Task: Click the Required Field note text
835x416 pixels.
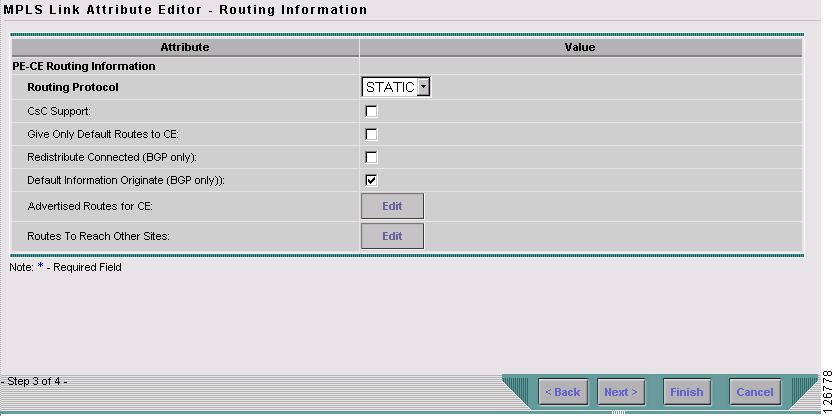Action: pos(66,267)
